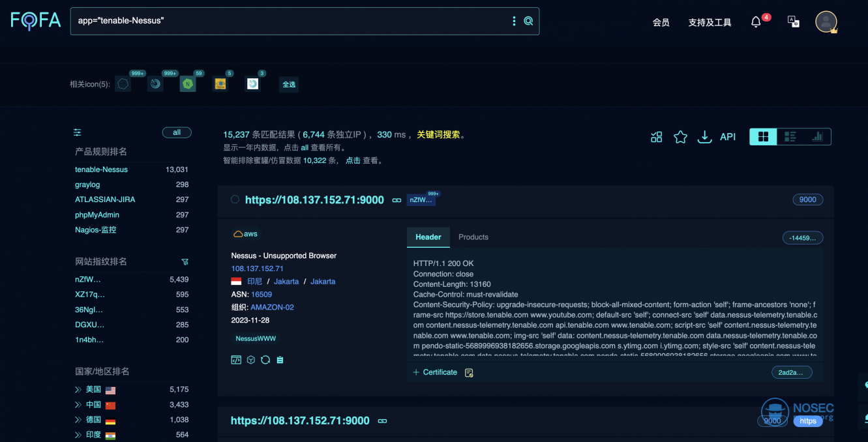
Task: Open the 支持及工具 menu
Action: tap(710, 22)
